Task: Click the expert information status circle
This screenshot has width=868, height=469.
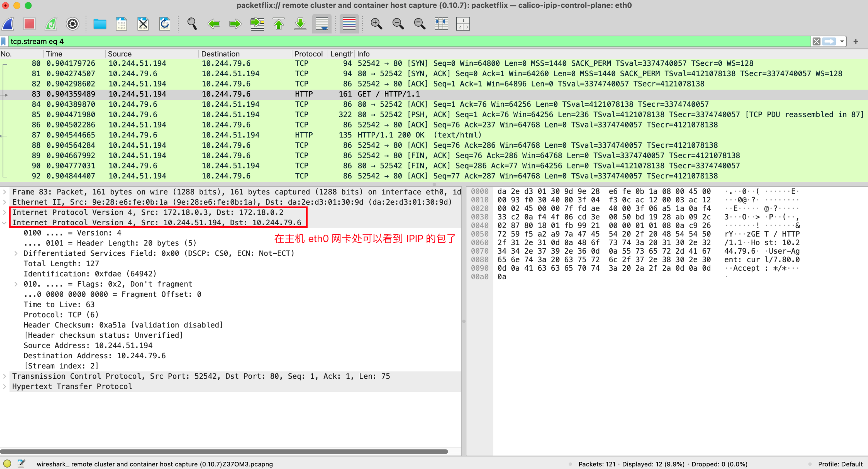Action: click(7, 464)
